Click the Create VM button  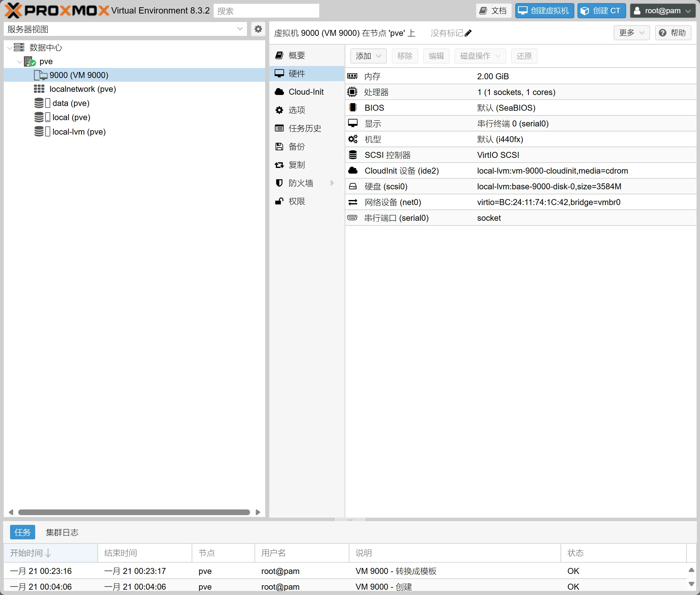point(544,11)
